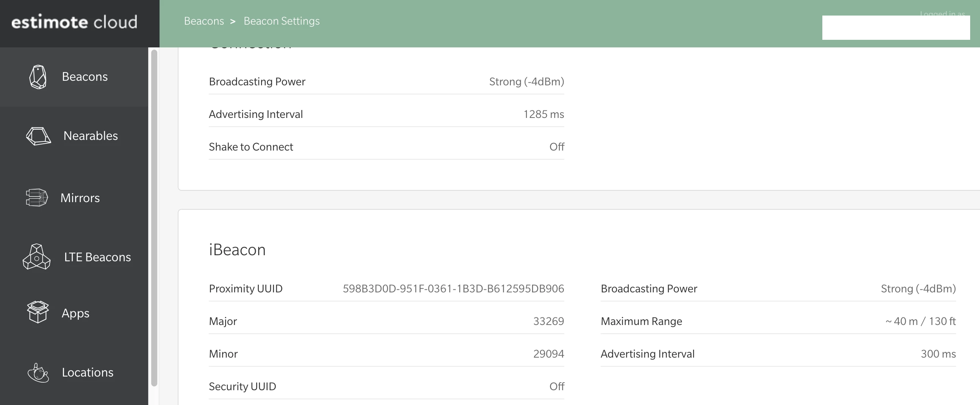Viewport: 980px width, 405px height.
Task: Select the Apps menu label
Action: (x=76, y=313)
